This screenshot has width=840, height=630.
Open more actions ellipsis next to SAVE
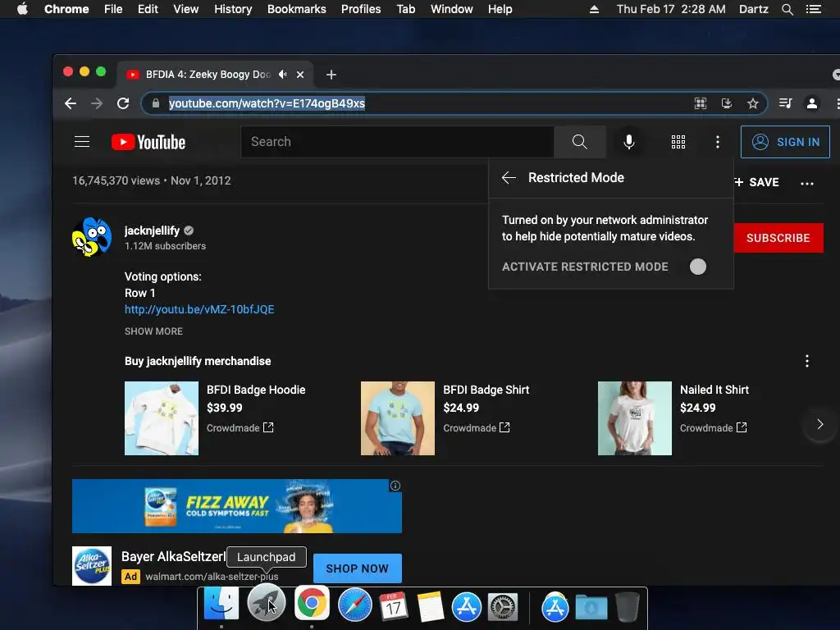click(x=807, y=183)
